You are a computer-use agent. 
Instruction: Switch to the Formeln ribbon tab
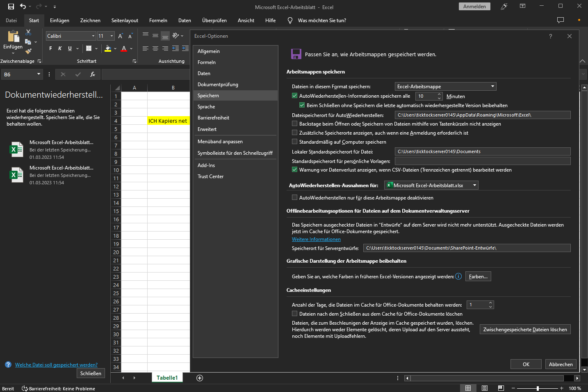pyautogui.click(x=158, y=21)
